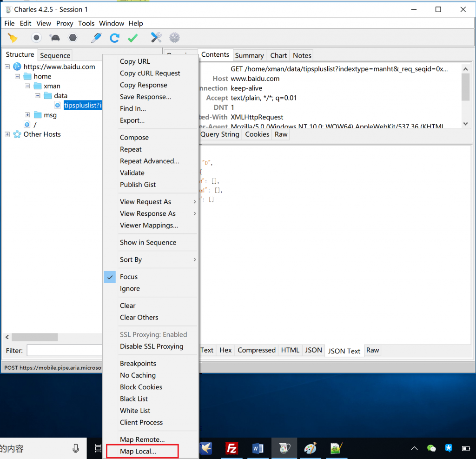
Task: Open the Proxy menu
Action: click(x=64, y=23)
